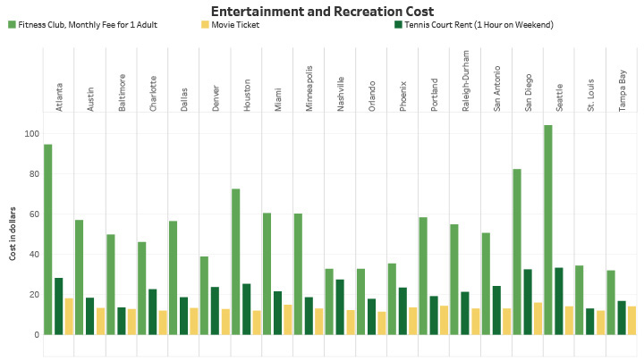Viewport: 644px width, 361px height.
Task: Select Phoenix's tennis court rent bar
Action: [402, 311]
